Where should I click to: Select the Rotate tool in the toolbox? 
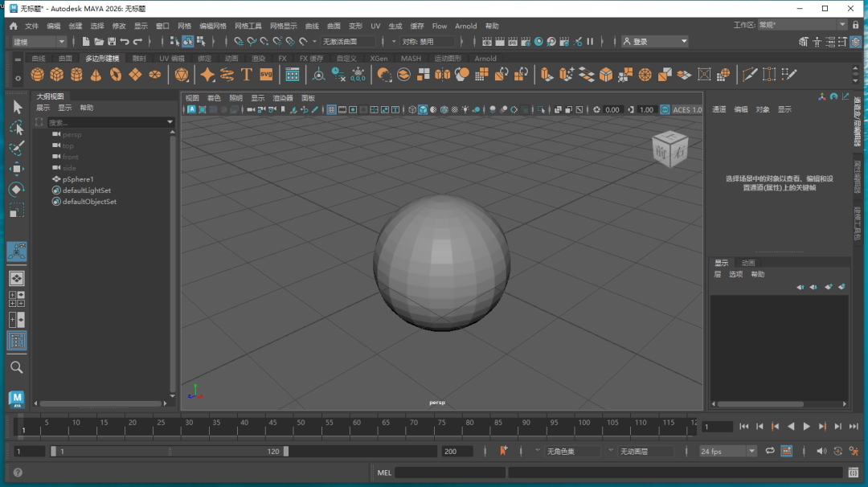[x=16, y=190]
